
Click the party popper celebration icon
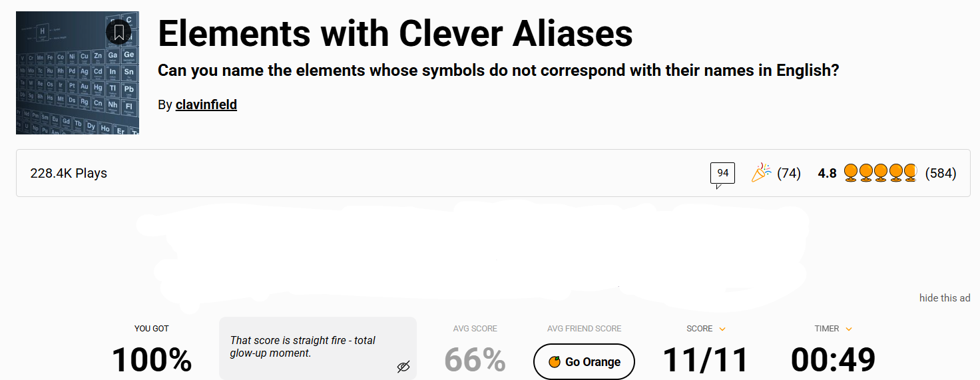761,173
